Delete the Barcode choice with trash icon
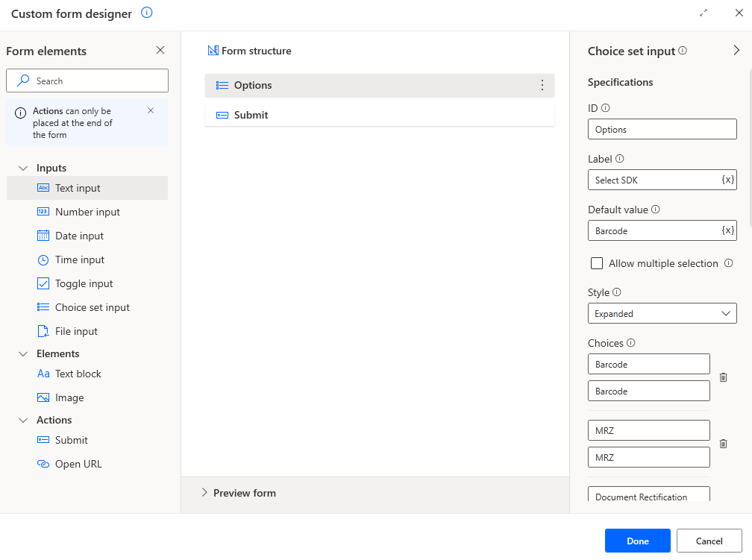The width and height of the screenshot is (752, 560). coord(723,377)
